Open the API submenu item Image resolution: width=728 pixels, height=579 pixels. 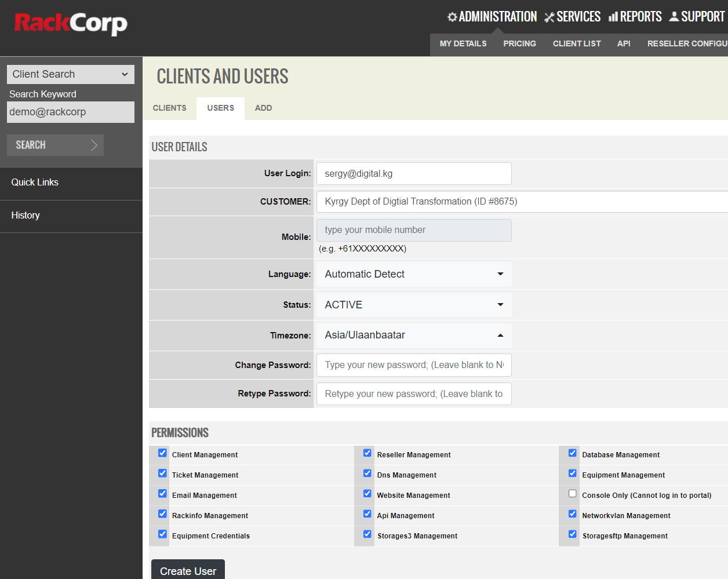(x=624, y=43)
